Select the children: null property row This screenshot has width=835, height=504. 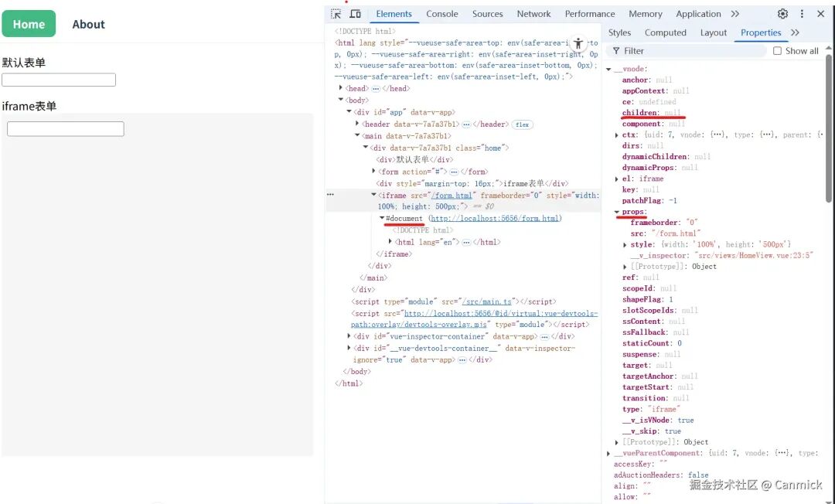tap(651, 113)
